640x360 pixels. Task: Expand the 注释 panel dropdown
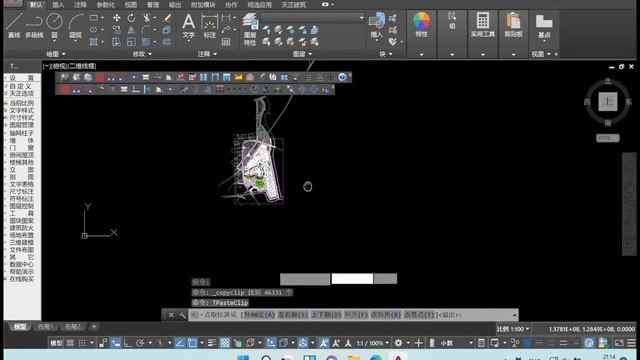point(207,54)
